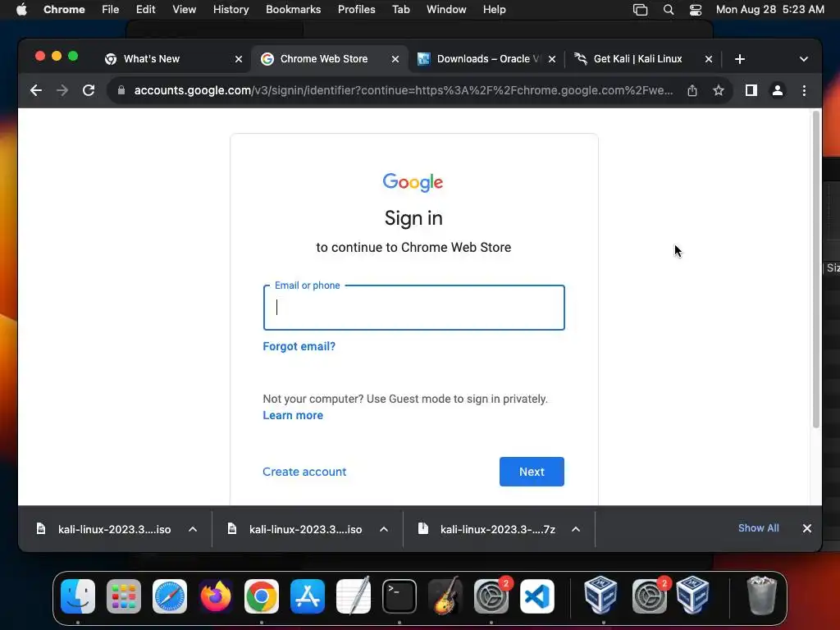Open App Store from the Dock
840x630 pixels.
click(308, 596)
